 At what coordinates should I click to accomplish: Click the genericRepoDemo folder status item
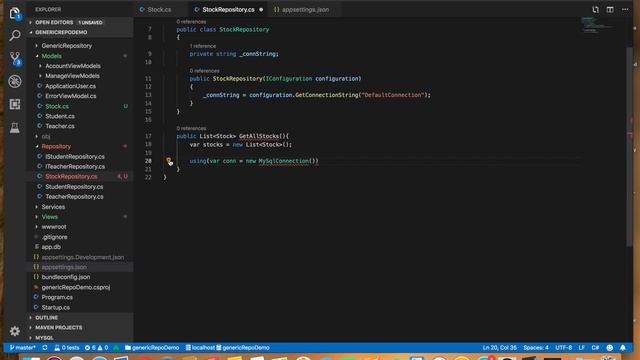pos(152,348)
